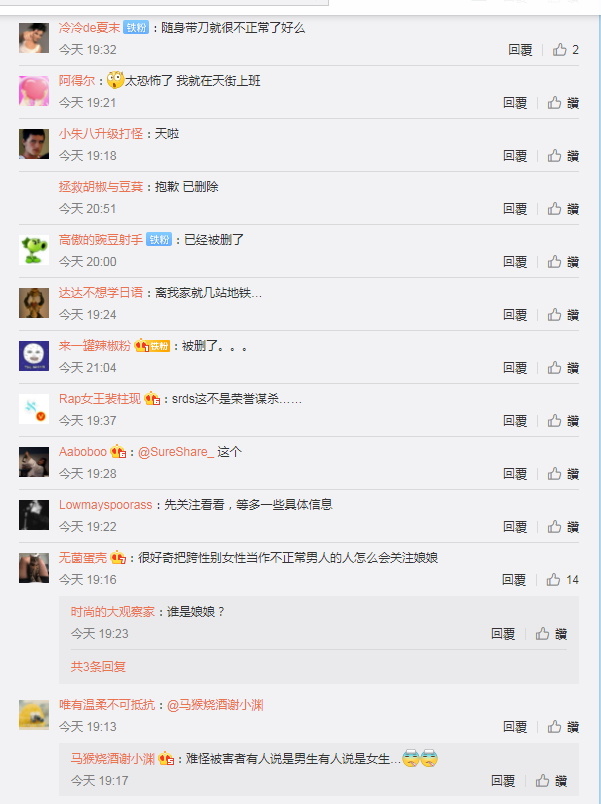Open Rap女王裴柱现's profile name
601x804 pixels.
point(99,399)
